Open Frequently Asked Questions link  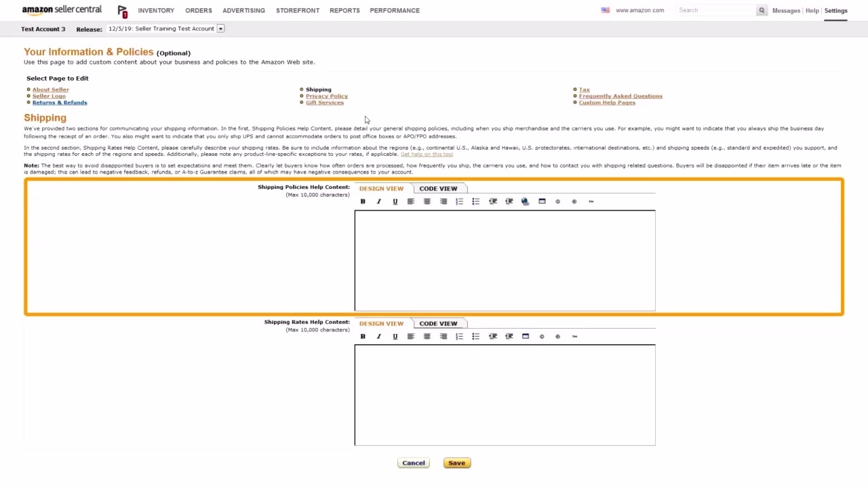coord(620,96)
